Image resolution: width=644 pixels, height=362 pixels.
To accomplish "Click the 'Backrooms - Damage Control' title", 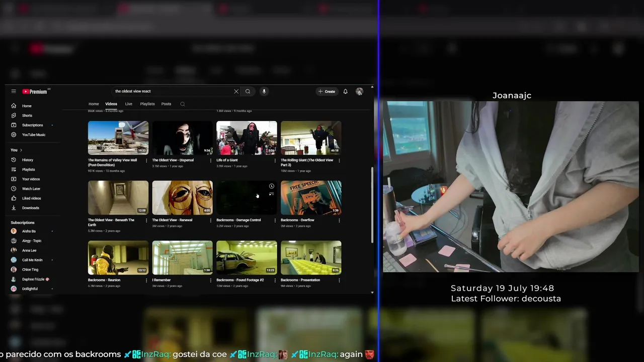I will pyautogui.click(x=238, y=220).
